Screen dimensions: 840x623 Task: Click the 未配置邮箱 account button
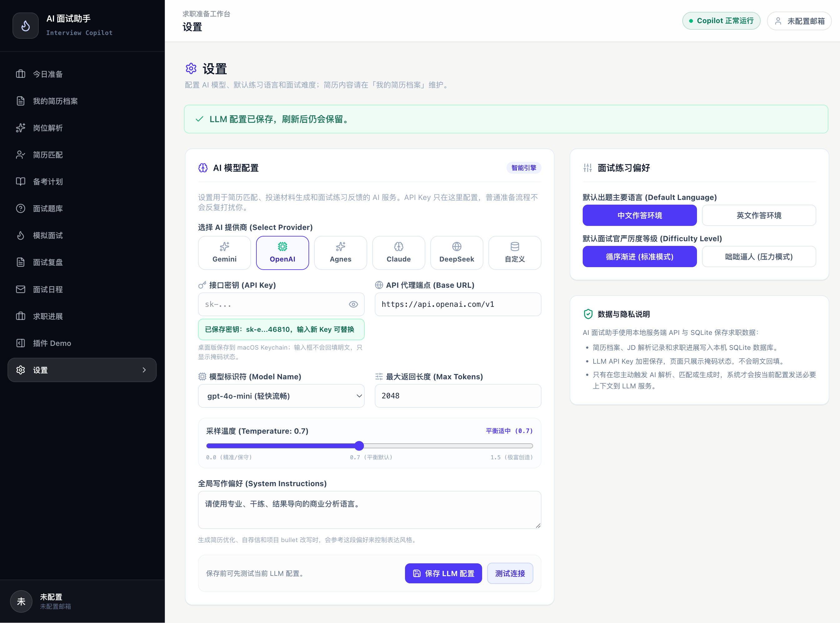pyautogui.click(x=799, y=21)
